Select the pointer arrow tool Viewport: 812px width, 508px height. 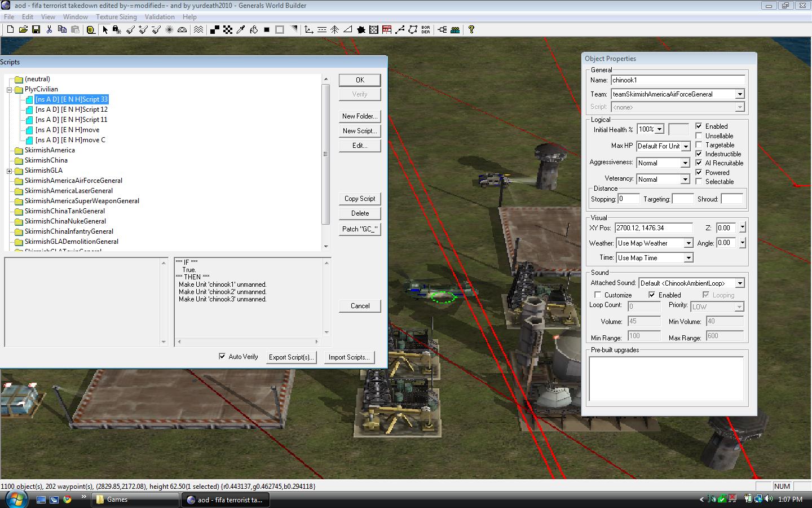point(104,30)
